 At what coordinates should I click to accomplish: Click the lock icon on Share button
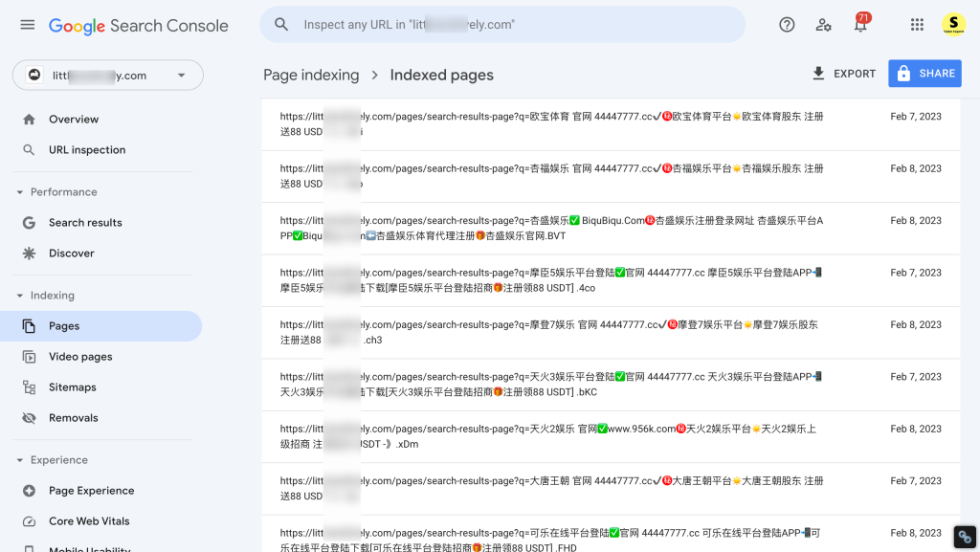[x=903, y=74]
